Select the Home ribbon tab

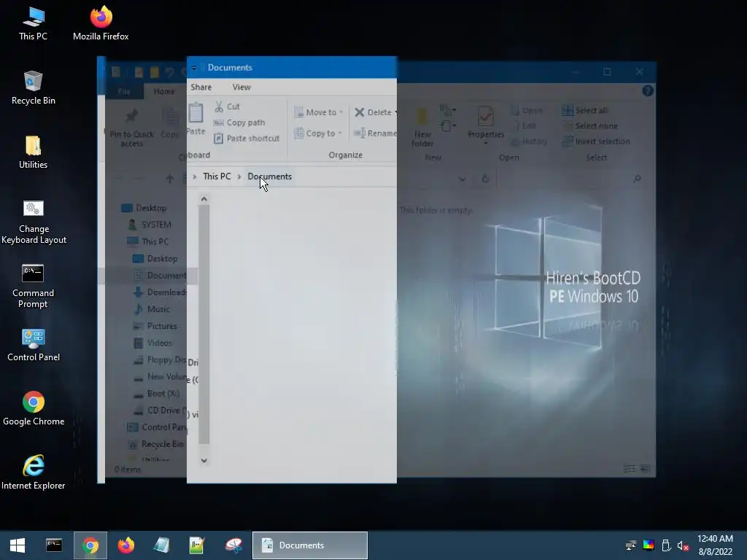pos(164,91)
